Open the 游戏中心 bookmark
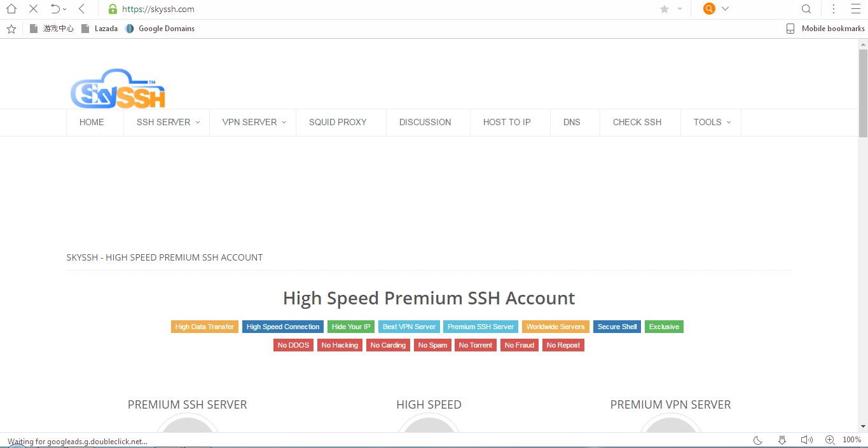 (52, 29)
